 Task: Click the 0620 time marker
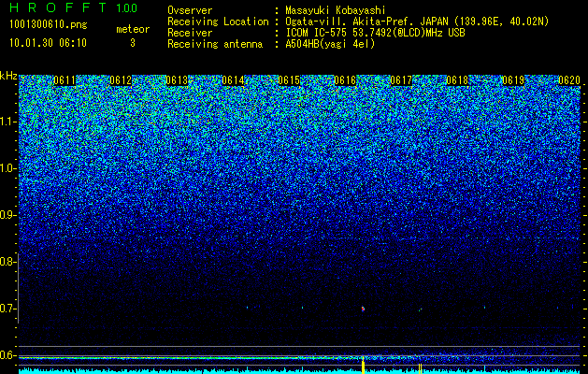click(569, 80)
